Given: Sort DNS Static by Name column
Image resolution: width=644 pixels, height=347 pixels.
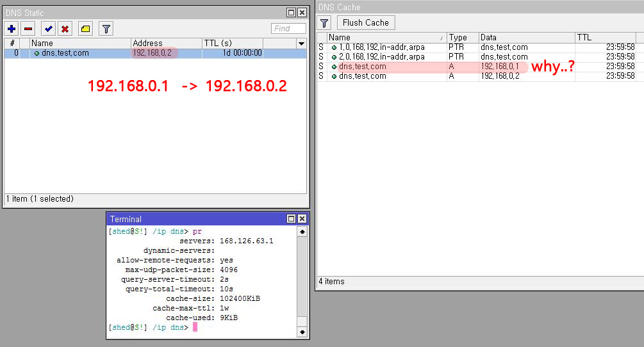Looking at the screenshot, I should pos(81,43).
